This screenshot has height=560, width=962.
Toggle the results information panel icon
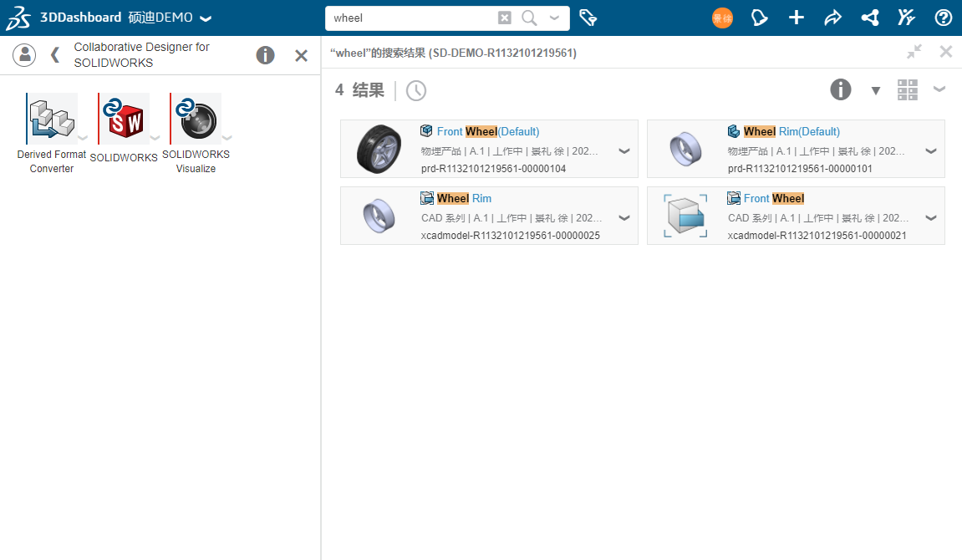[841, 89]
